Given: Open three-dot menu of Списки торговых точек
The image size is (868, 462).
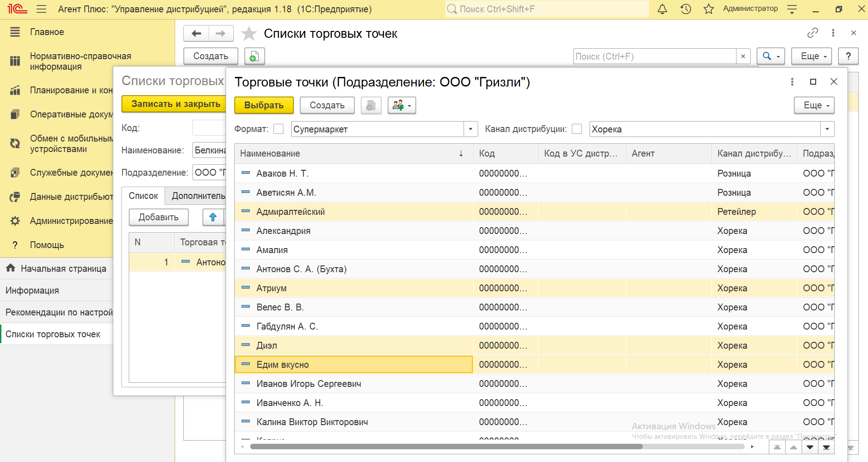Looking at the screenshot, I should (x=833, y=33).
